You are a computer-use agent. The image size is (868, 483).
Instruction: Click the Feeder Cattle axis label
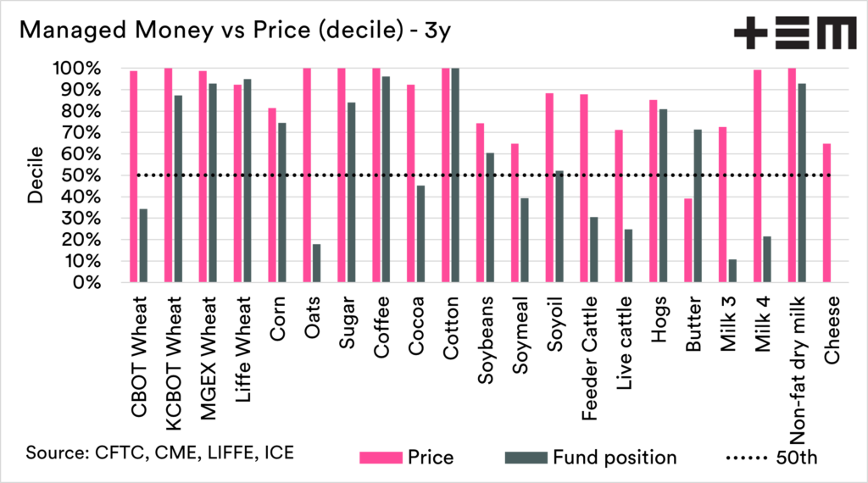tap(593, 345)
